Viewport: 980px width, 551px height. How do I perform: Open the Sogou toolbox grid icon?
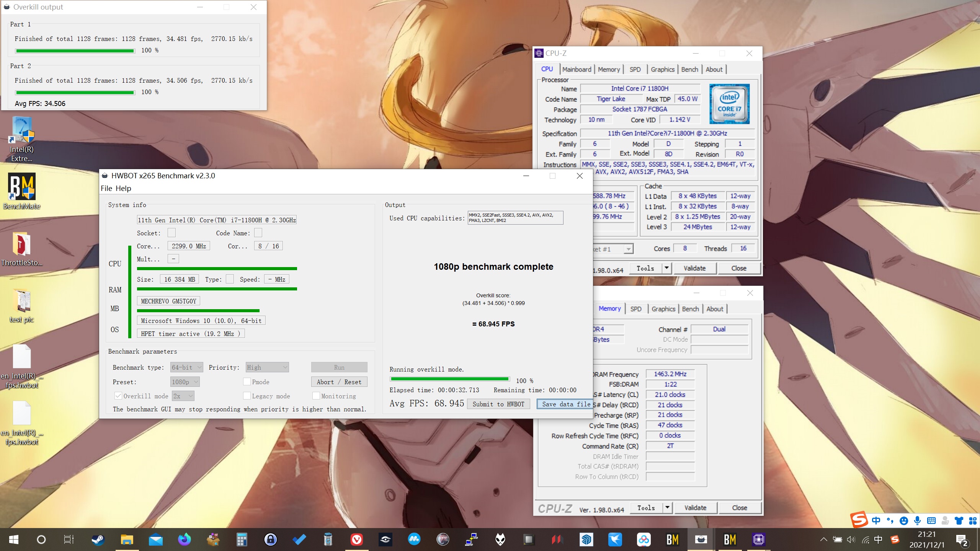[x=973, y=520]
